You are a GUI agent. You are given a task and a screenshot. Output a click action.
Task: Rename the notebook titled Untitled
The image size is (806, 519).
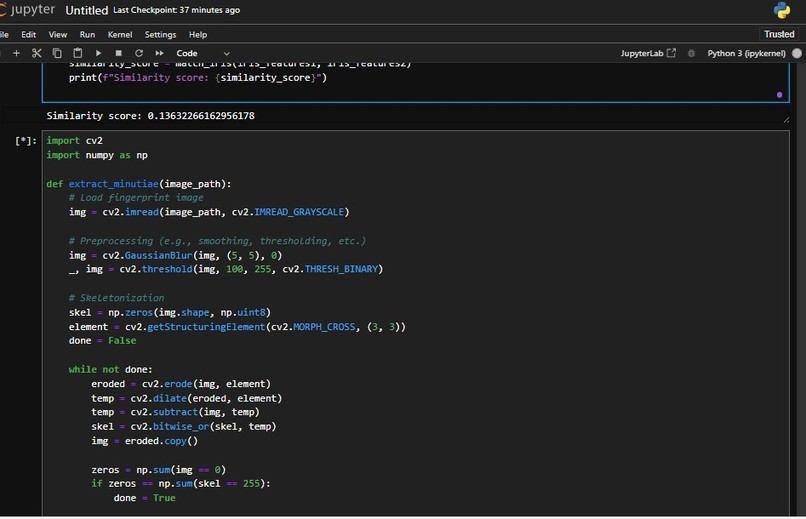(86, 10)
